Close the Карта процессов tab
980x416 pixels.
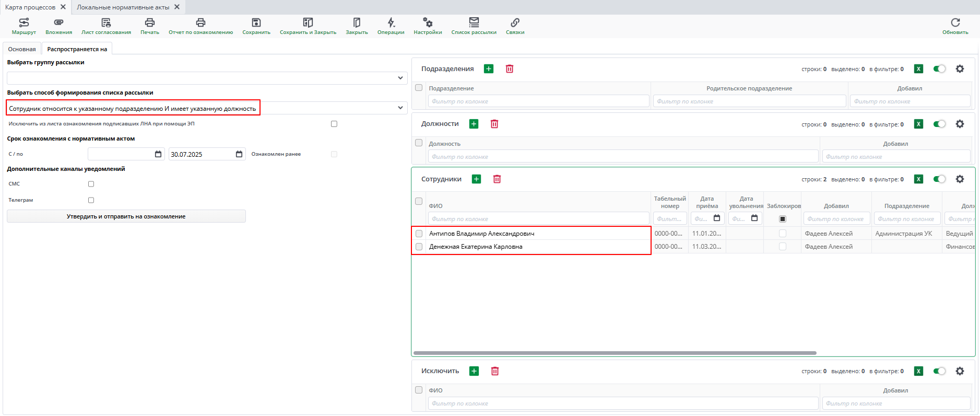point(63,7)
